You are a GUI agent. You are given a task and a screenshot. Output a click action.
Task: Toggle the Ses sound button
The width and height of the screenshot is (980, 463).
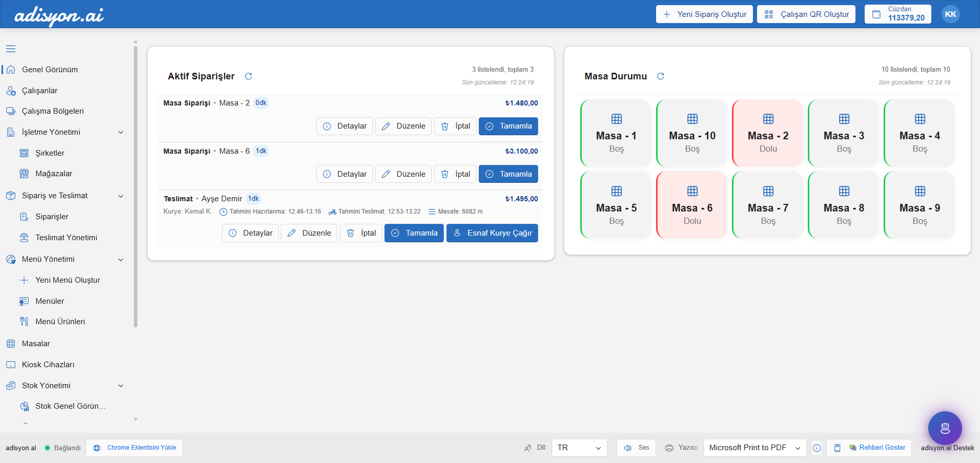point(637,448)
